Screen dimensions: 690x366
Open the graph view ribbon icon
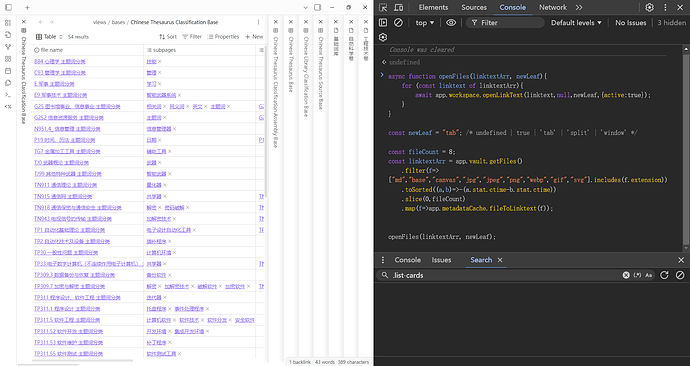(x=8, y=47)
